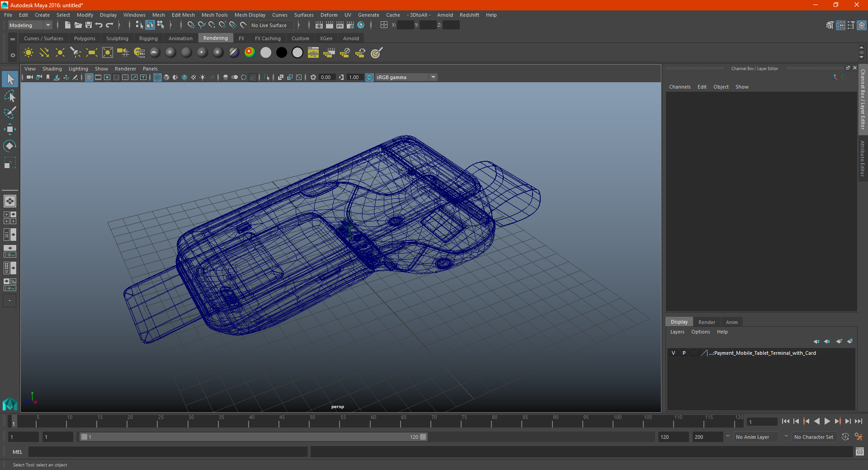The height and width of the screenshot is (470, 868).
Task: Click the four-view layout icon
Action: click(x=9, y=218)
